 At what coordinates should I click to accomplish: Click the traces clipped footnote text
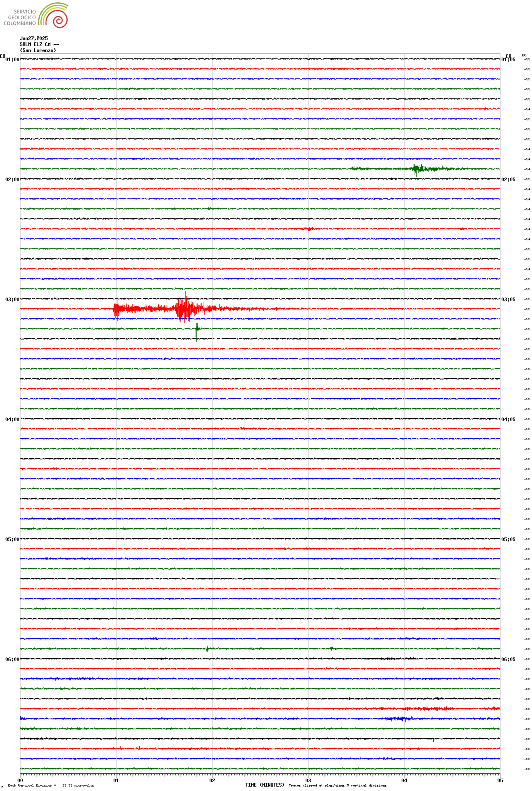tap(337, 785)
